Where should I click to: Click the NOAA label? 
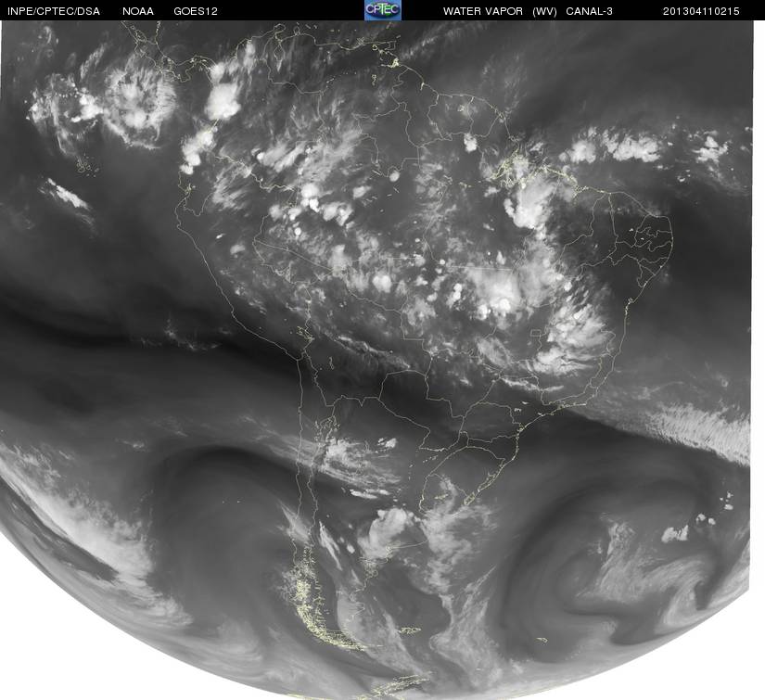tap(138, 11)
